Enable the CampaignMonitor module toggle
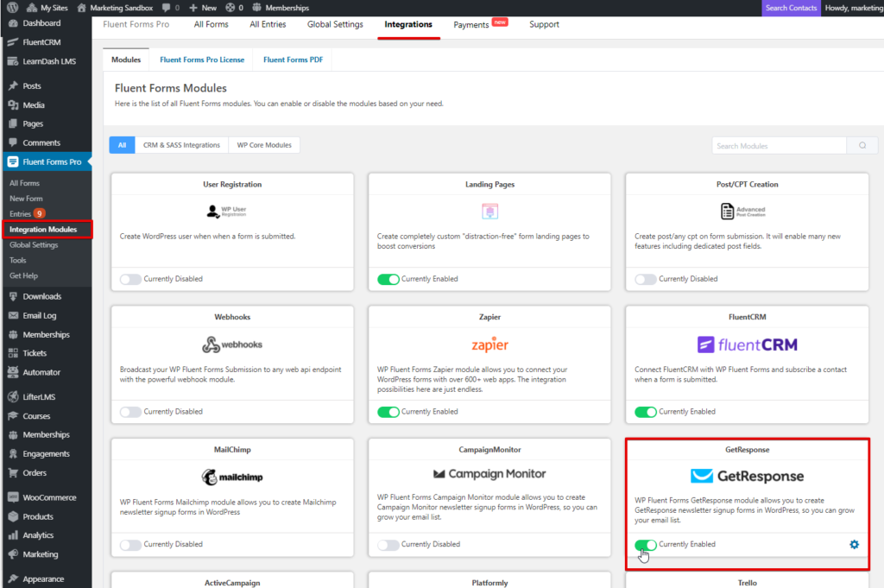Viewport: 884px width, 588px height. click(x=388, y=544)
